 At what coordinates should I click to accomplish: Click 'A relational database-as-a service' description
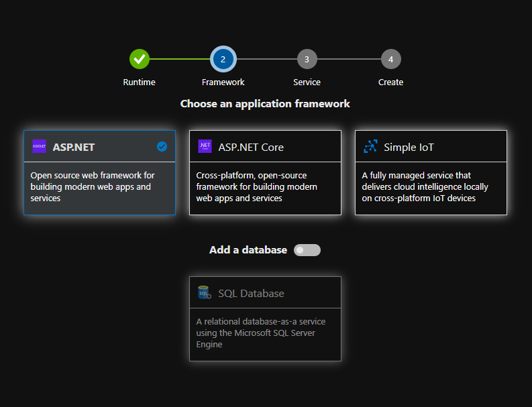point(260,333)
